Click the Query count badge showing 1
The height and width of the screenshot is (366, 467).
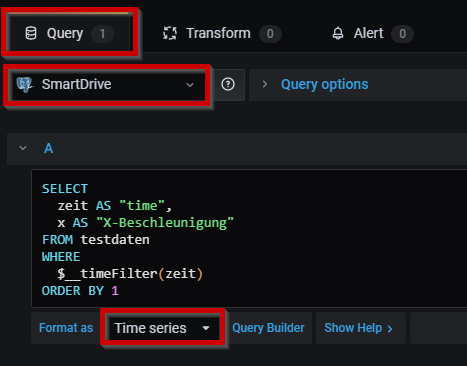click(x=102, y=34)
